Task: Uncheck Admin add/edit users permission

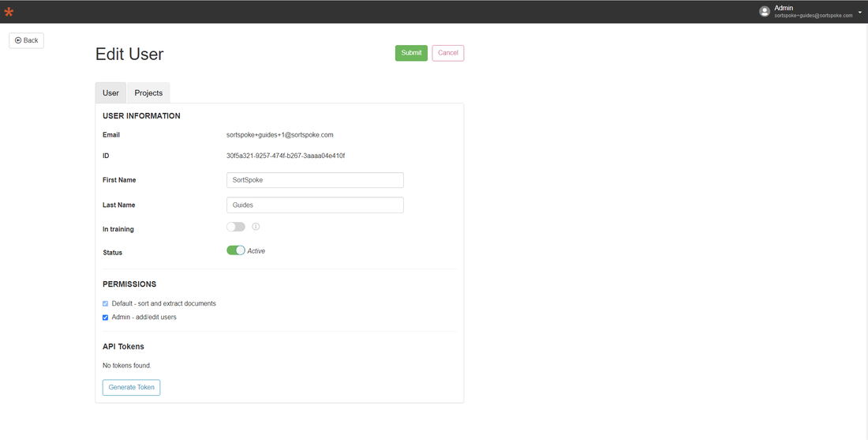Action: click(105, 318)
